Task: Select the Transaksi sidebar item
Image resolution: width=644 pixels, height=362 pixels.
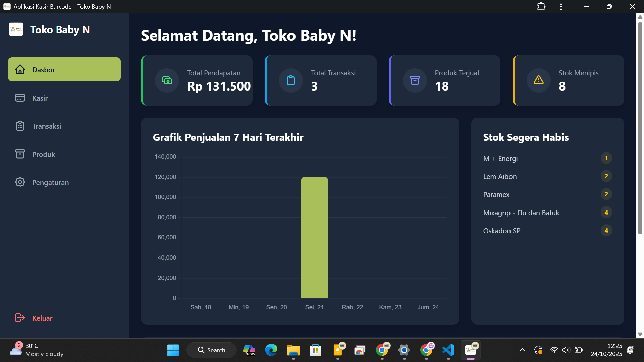Action: tap(46, 126)
